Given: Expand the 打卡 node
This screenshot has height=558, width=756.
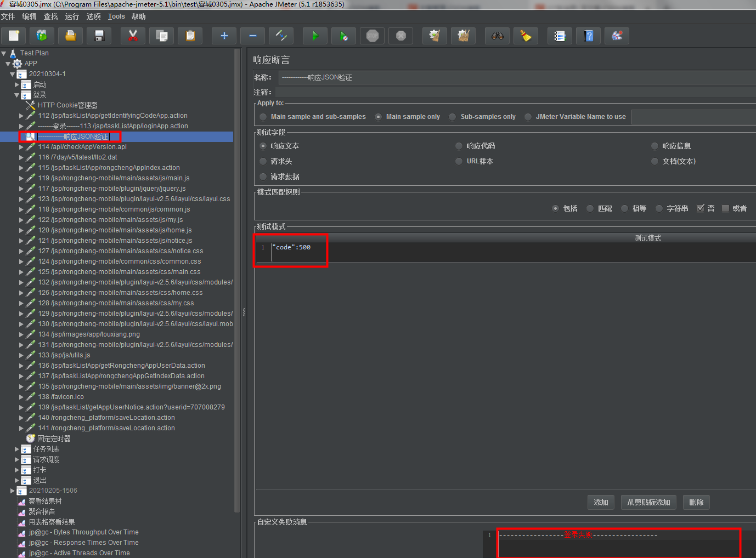Looking at the screenshot, I should 16,470.
